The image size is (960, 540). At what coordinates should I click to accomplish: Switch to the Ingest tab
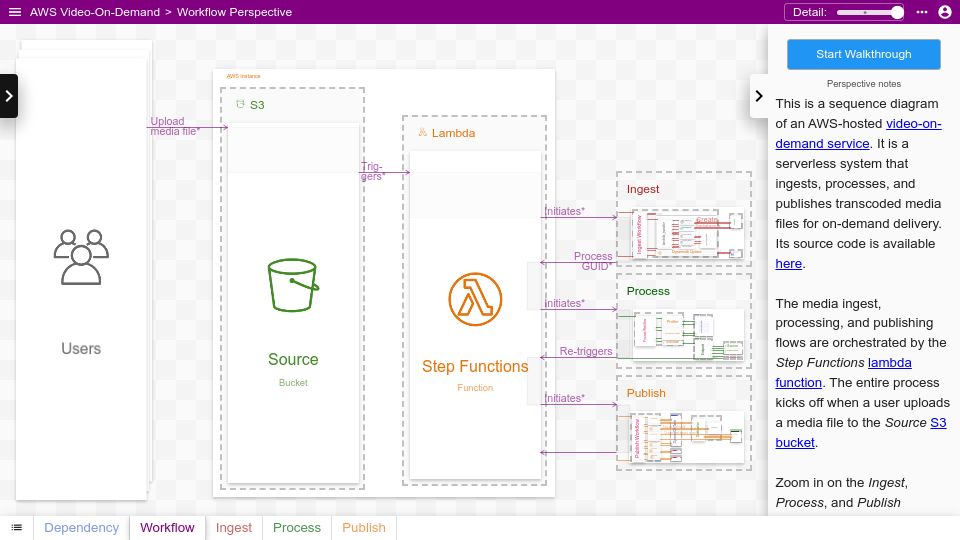pos(234,528)
